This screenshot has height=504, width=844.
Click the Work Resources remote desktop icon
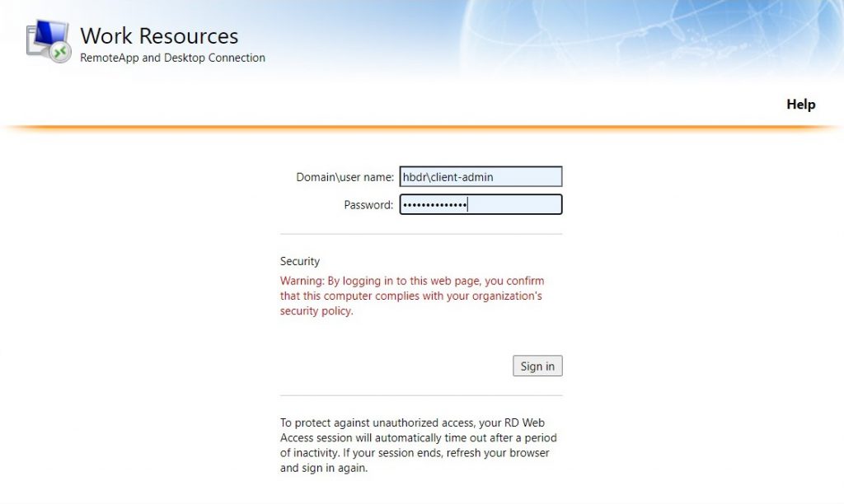49,41
